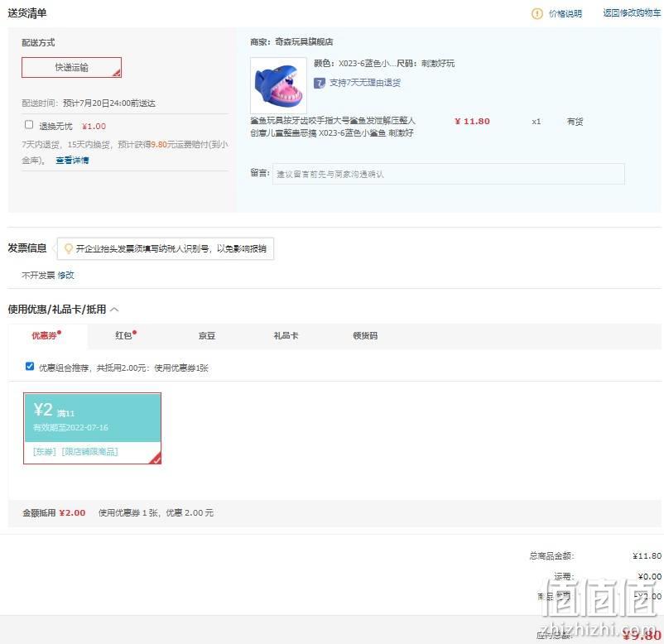Switch to the 京豆 tab

pos(207,336)
